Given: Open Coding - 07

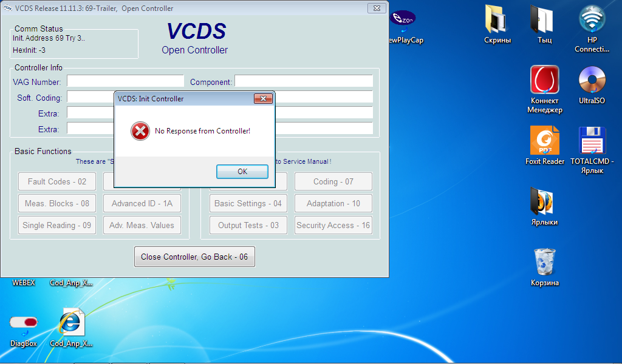Looking at the screenshot, I should (333, 181).
